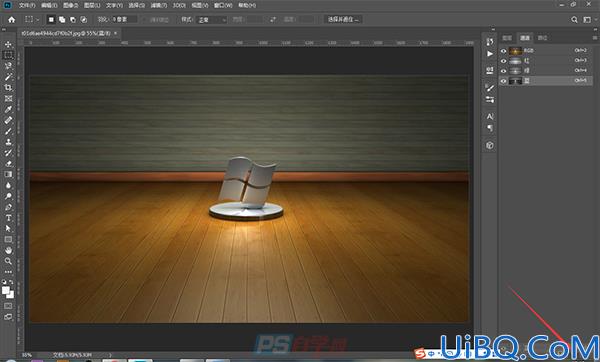
Task: Select the Hand tool
Action: tap(8, 250)
